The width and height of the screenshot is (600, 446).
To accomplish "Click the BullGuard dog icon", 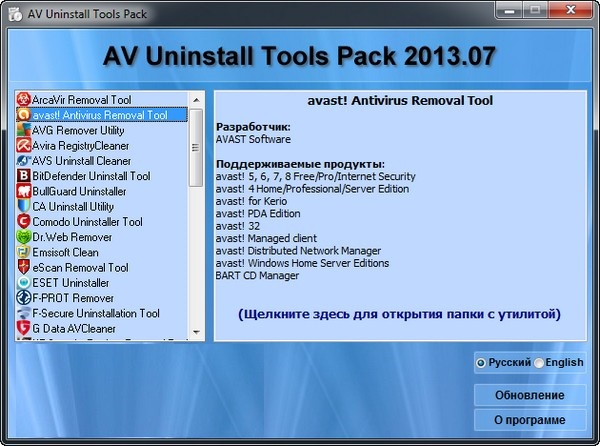I will coord(23,191).
